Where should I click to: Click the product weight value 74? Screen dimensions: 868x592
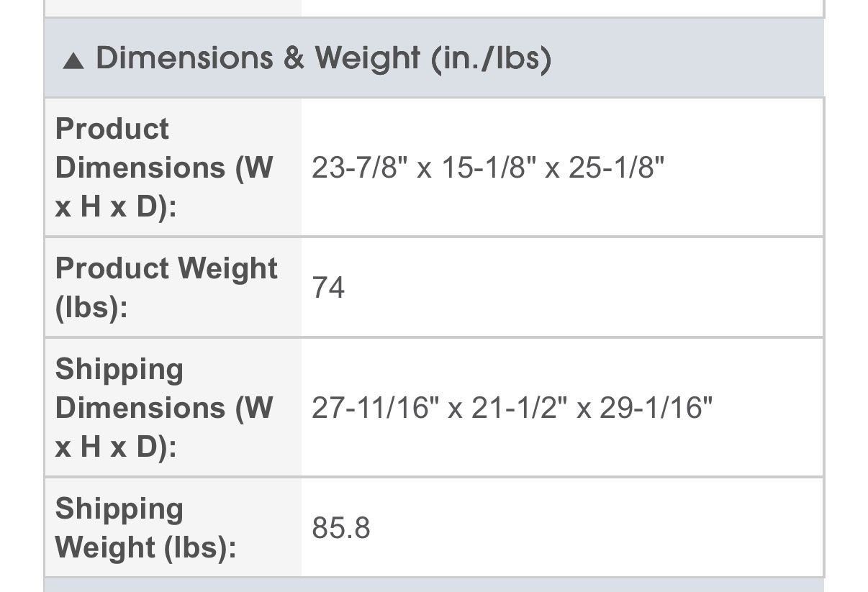pyautogui.click(x=328, y=288)
